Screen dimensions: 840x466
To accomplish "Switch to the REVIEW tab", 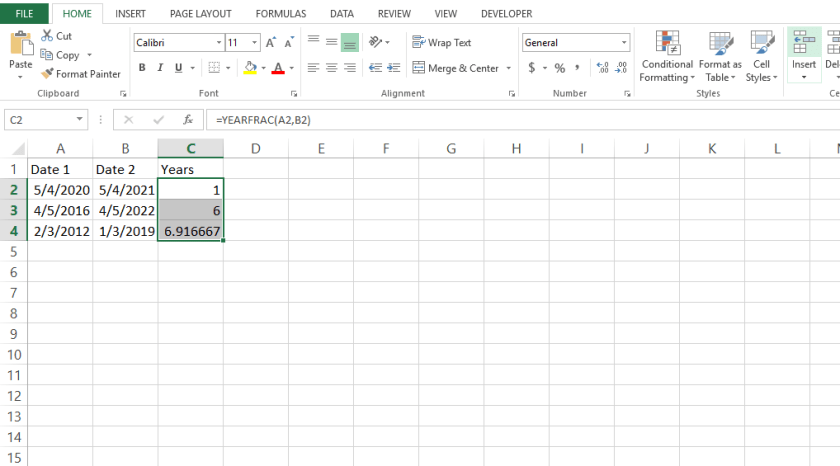I will pyautogui.click(x=394, y=13).
